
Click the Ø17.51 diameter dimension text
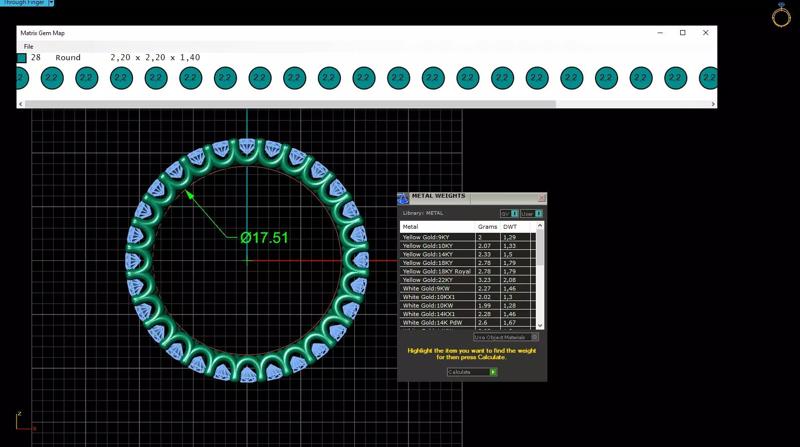[x=264, y=238]
